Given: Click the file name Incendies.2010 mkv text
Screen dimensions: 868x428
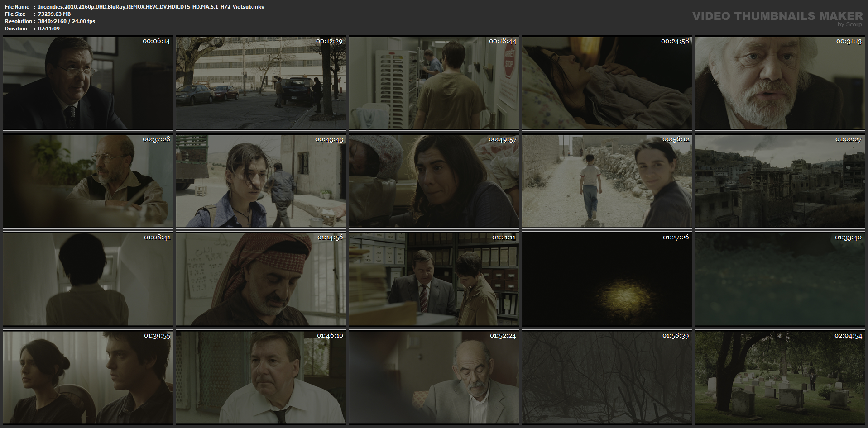Looking at the screenshot, I should [151, 7].
